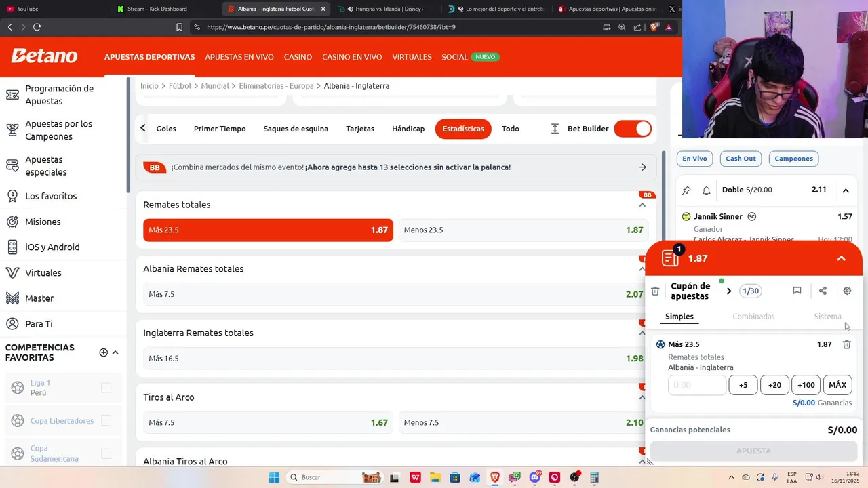The width and height of the screenshot is (868, 488).
Task: Open Apuestas por los Campeones trophy icon
Action: click(x=12, y=130)
